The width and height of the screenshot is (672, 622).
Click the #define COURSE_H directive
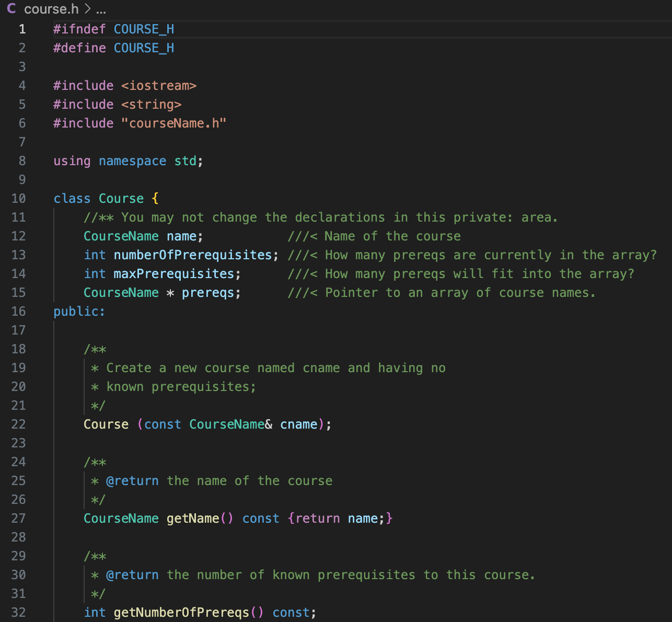pyautogui.click(x=113, y=48)
